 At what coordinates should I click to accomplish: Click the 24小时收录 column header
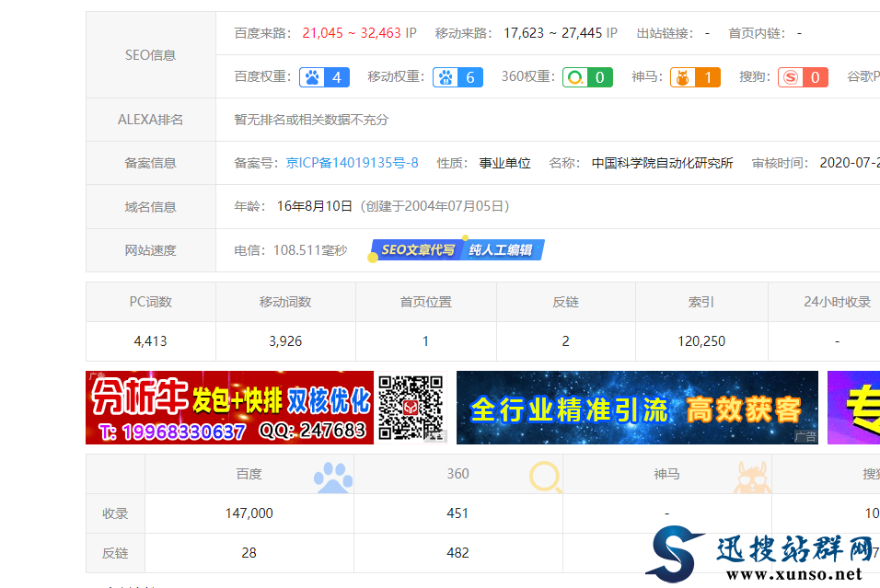point(838,302)
